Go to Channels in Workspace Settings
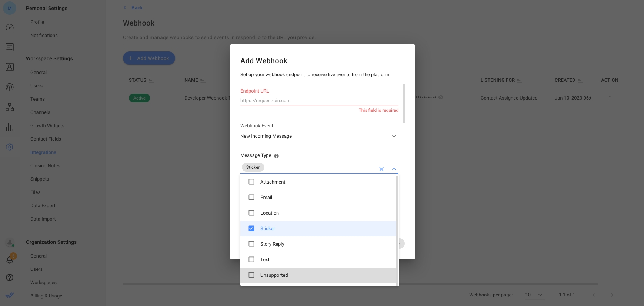644x306 pixels. (40, 112)
